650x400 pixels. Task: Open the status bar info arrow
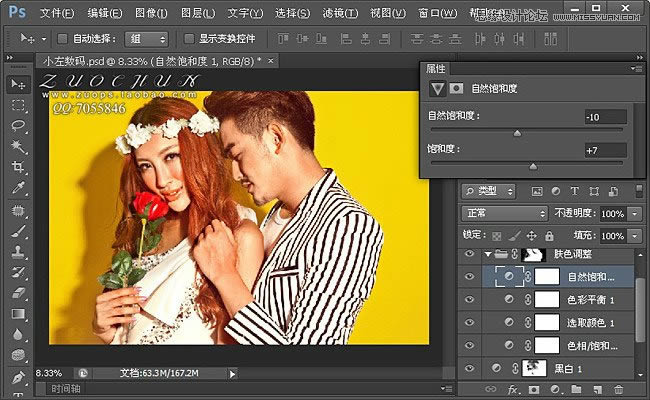coord(232,374)
